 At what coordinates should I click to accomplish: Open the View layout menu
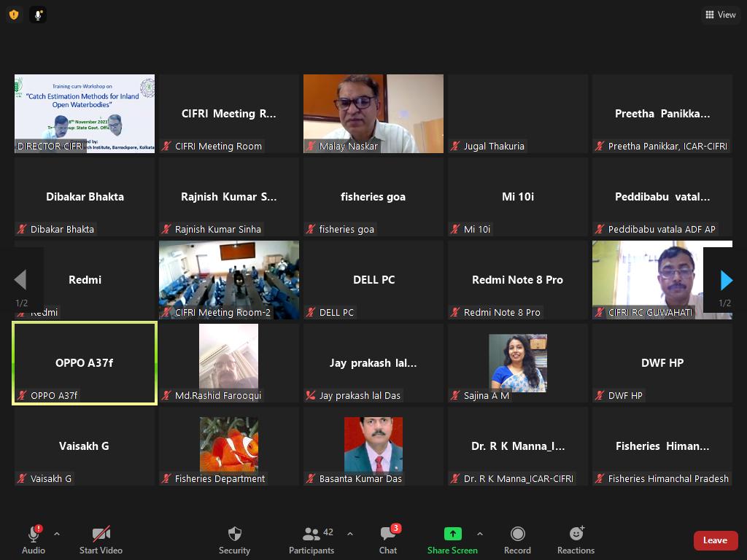pos(720,15)
